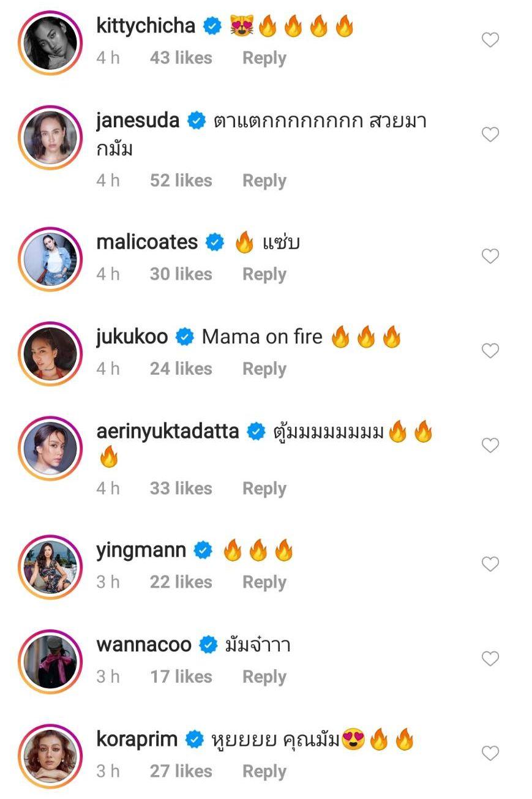Reply to kittychicha's comment
This screenshot has width=532, height=799.
point(264,58)
